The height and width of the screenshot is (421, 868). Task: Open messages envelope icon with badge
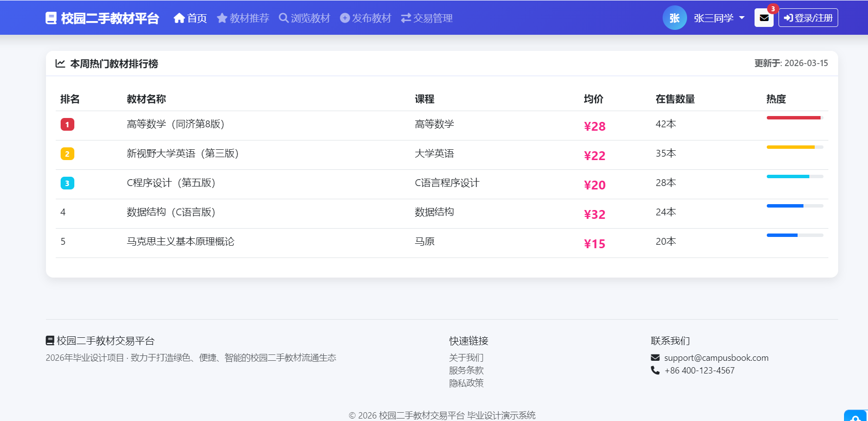click(764, 18)
